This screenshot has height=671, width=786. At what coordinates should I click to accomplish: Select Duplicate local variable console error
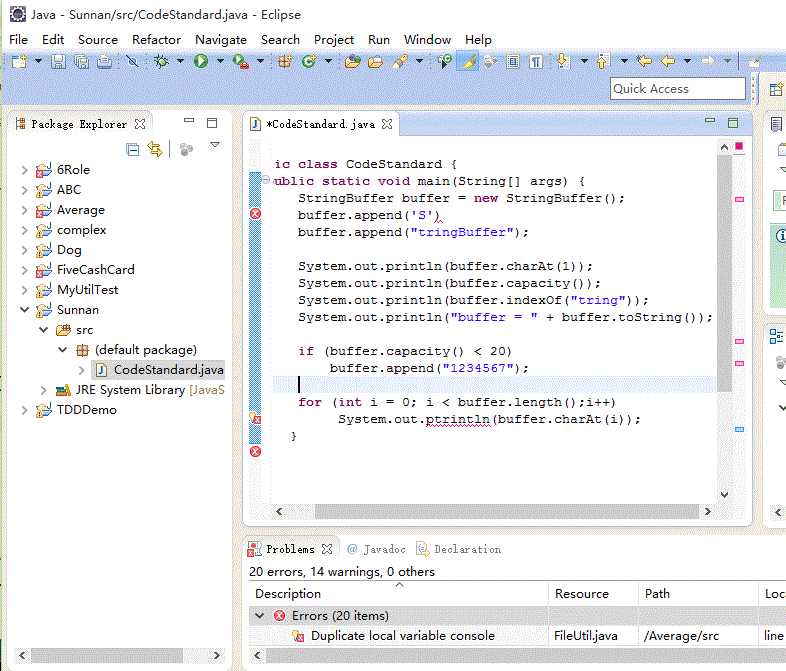point(403,636)
